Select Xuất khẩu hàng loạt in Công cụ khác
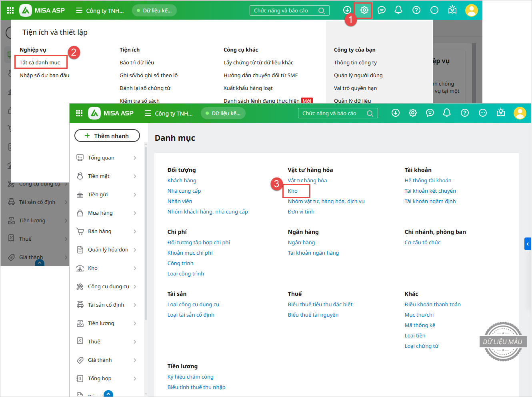 (x=248, y=88)
